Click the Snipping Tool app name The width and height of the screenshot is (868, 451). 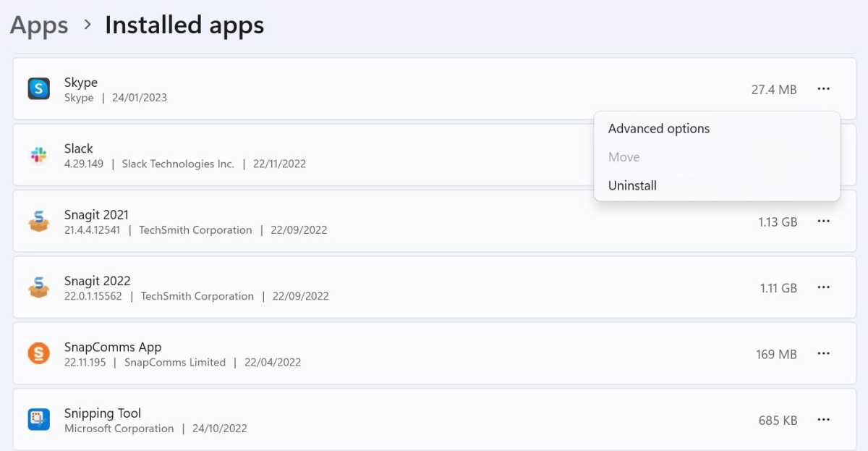click(103, 413)
